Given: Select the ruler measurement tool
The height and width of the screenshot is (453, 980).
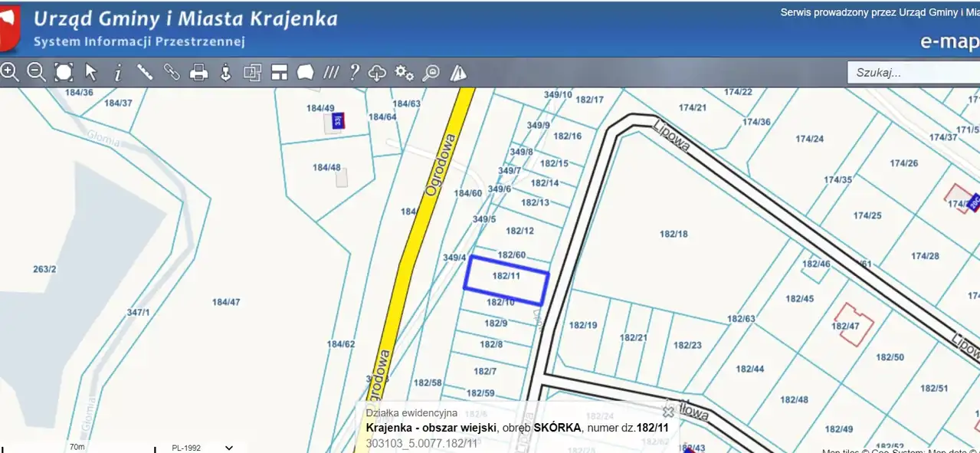Looking at the screenshot, I should [x=145, y=73].
